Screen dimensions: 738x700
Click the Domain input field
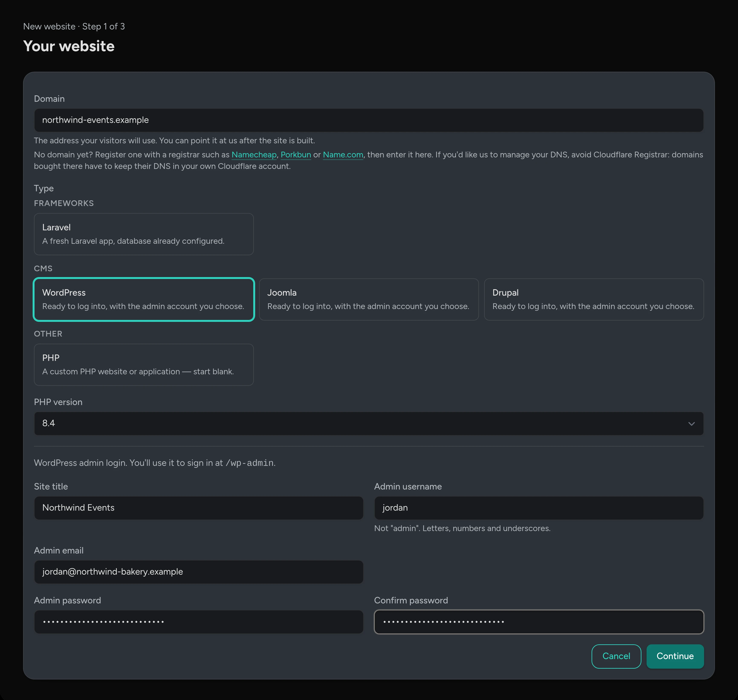[369, 120]
